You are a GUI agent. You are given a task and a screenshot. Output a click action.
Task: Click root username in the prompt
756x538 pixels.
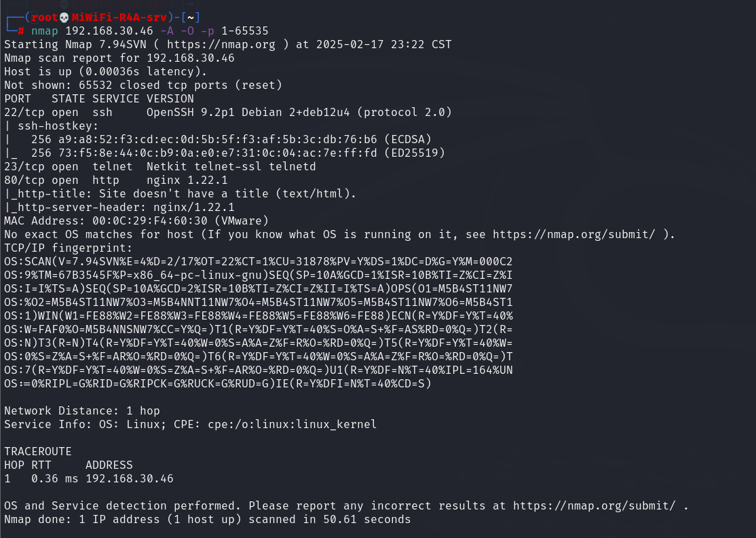click(44, 18)
